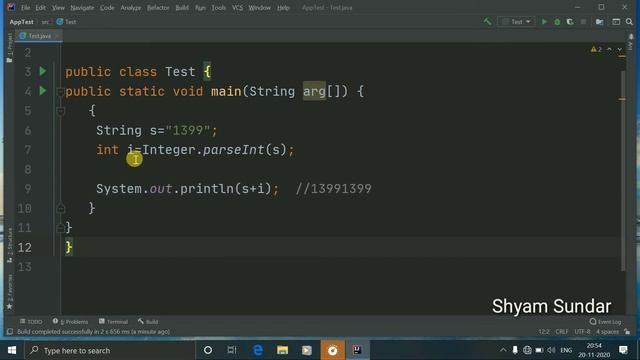Screen dimensions: 640x360
Task: Open Microsoft Edge from the taskbar
Action: click(258, 350)
